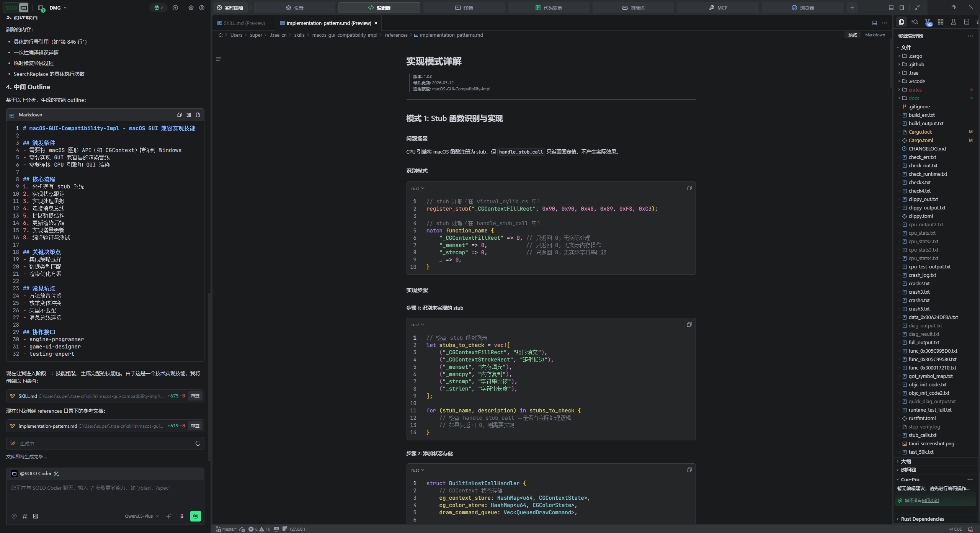Click the image attach icon in chat
This screenshot has height=533, width=980.
click(x=36, y=516)
